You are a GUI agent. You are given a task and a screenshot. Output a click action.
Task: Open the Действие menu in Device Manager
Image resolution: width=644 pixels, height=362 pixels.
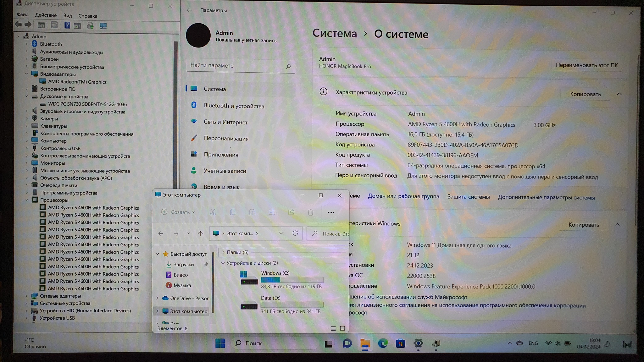tap(46, 15)
